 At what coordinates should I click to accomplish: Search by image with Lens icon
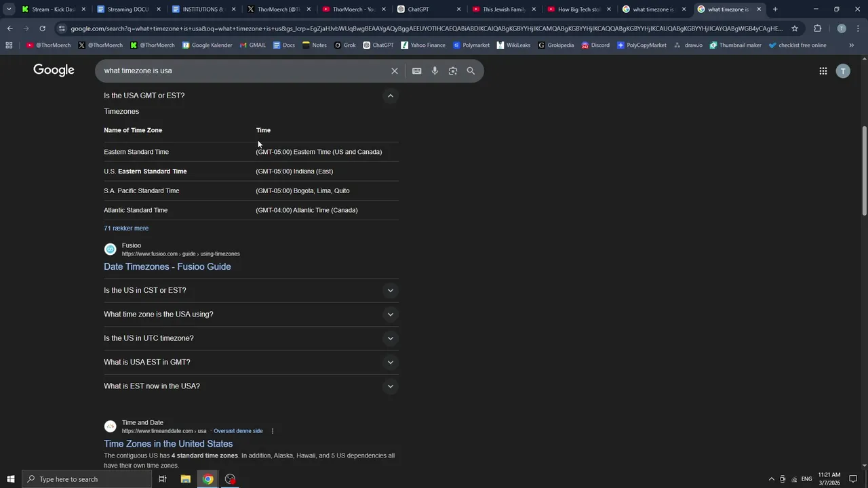coord(453,70)
